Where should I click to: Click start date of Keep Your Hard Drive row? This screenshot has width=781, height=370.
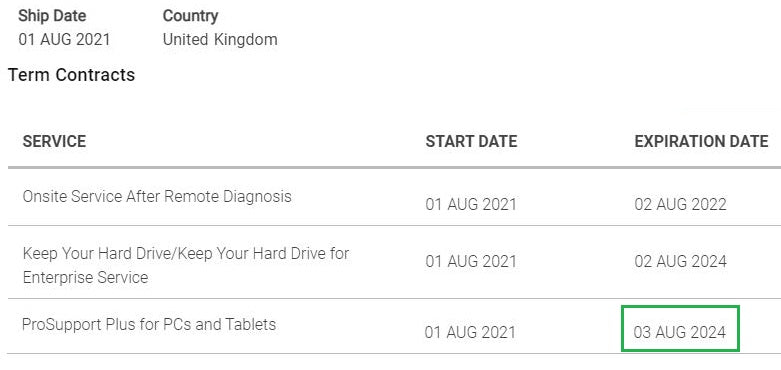pos(471,261)
